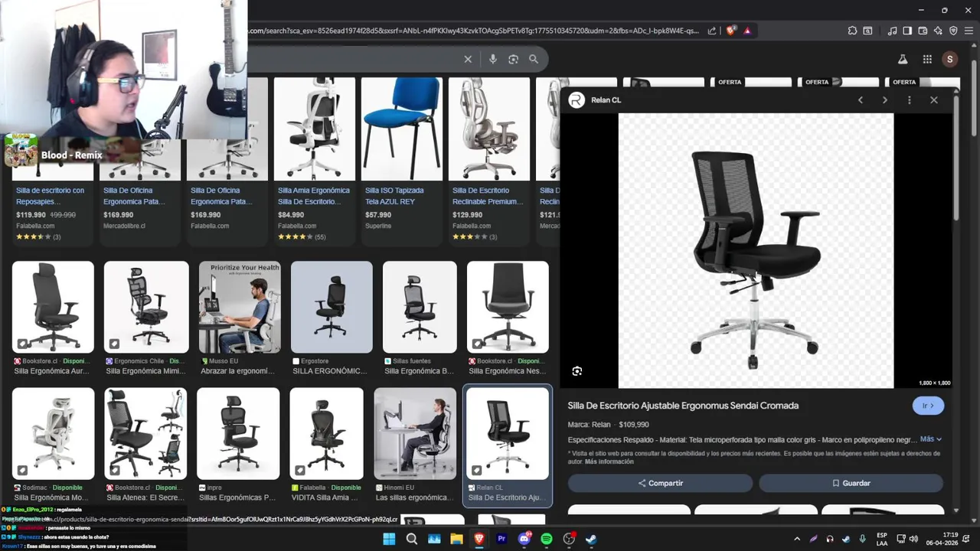Open Discord from the taskbar
980x551 pixels.
pos(524,539)
